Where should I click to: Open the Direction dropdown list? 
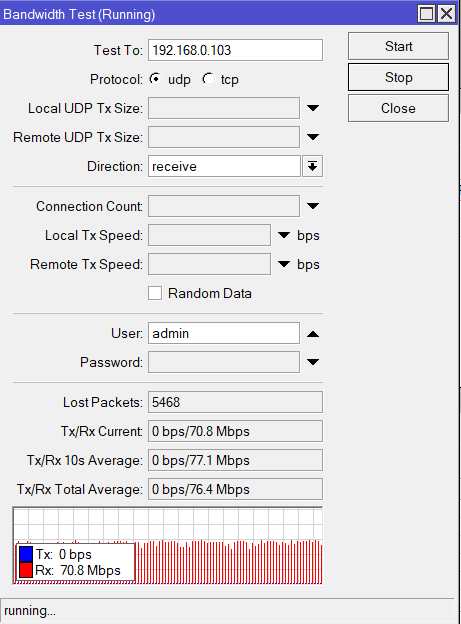(x=313, y=166)
